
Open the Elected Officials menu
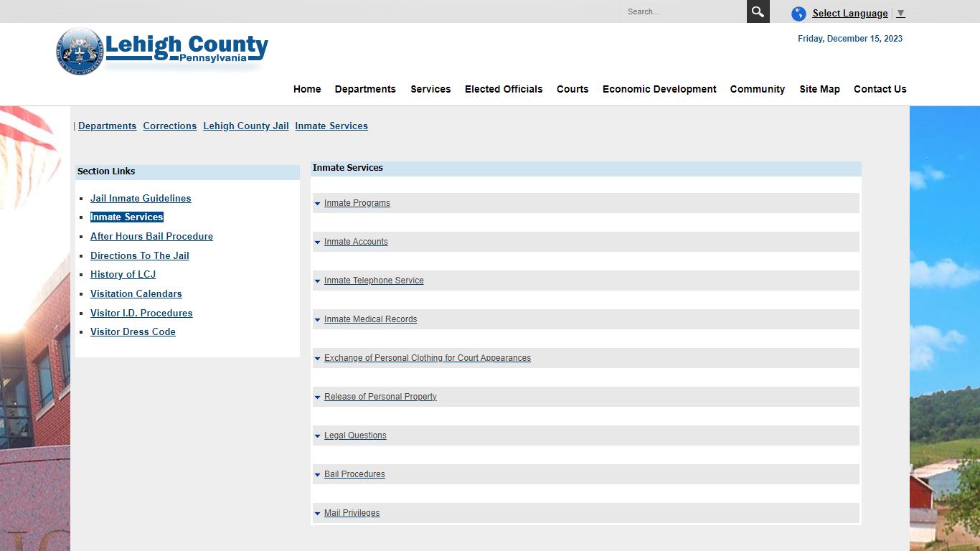coord(504,89)
